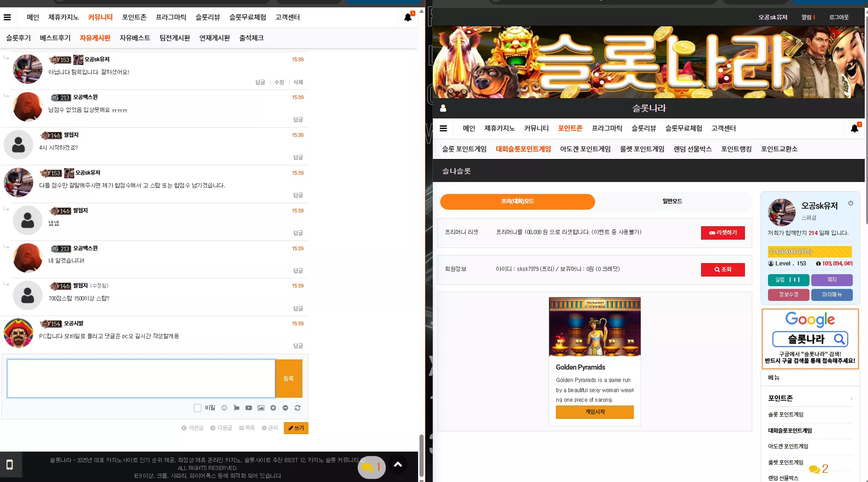This screenshot has width=868, height=482.
Task: Click the 알림 1 link in the top bar
Action: coord(808,18)
